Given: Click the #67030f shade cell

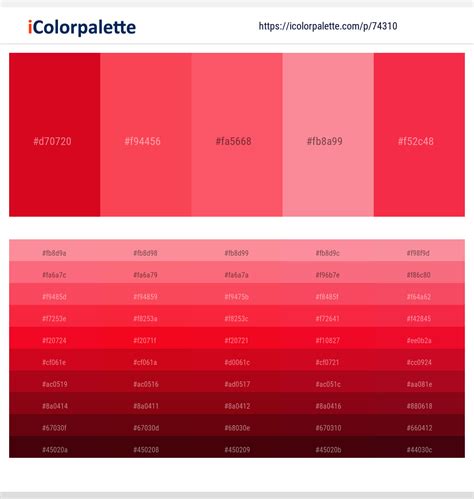Looking at the screenshot, I should (55, 425).
